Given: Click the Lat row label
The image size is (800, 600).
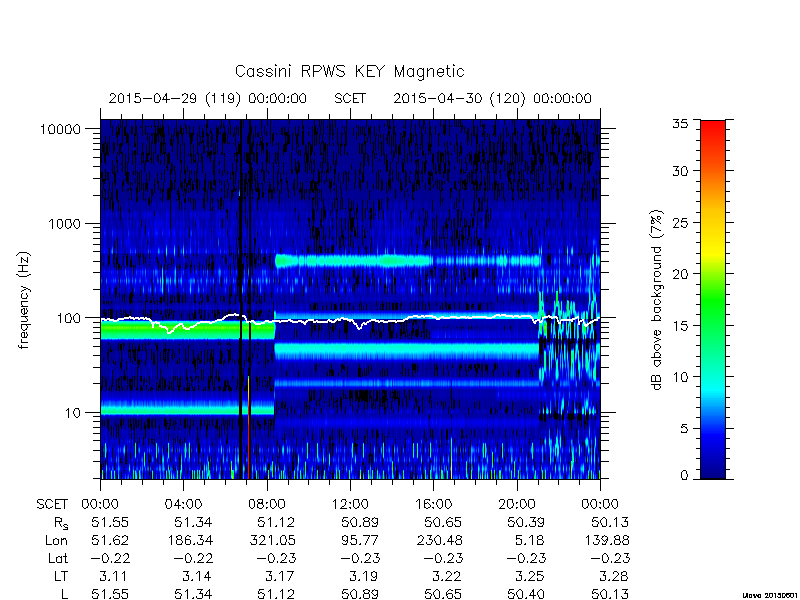Looking at the screenshot, I should 58,559.
